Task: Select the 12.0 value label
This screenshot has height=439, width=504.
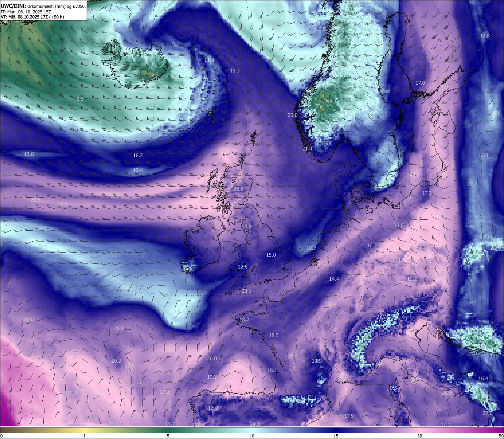Action: (x=483, y=155)
